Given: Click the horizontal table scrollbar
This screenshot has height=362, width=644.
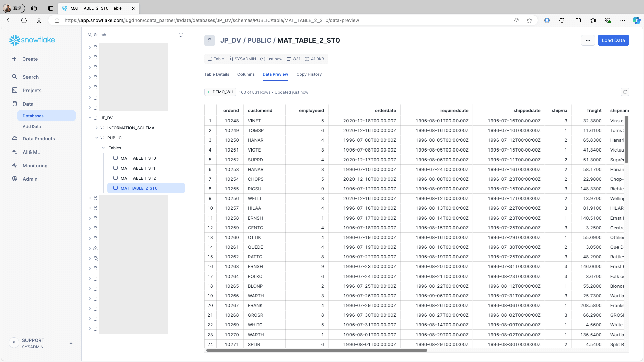Looking at the screenshot, I should coord(317,350).
